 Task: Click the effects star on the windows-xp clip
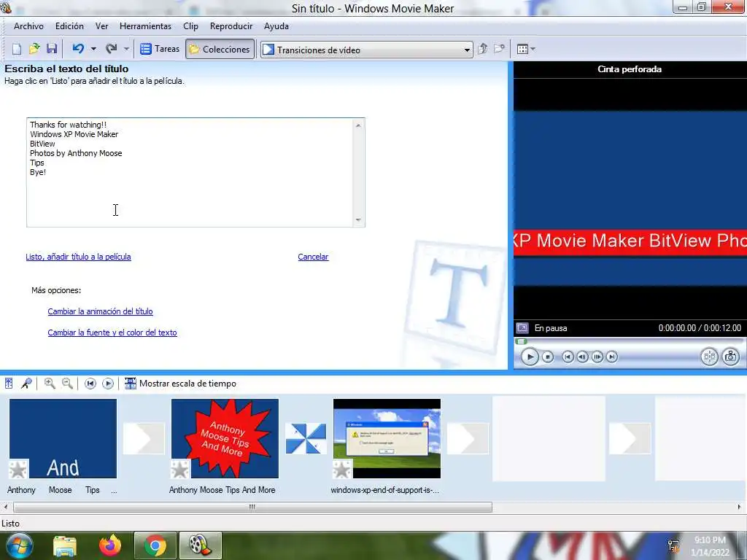pos(342,470)
